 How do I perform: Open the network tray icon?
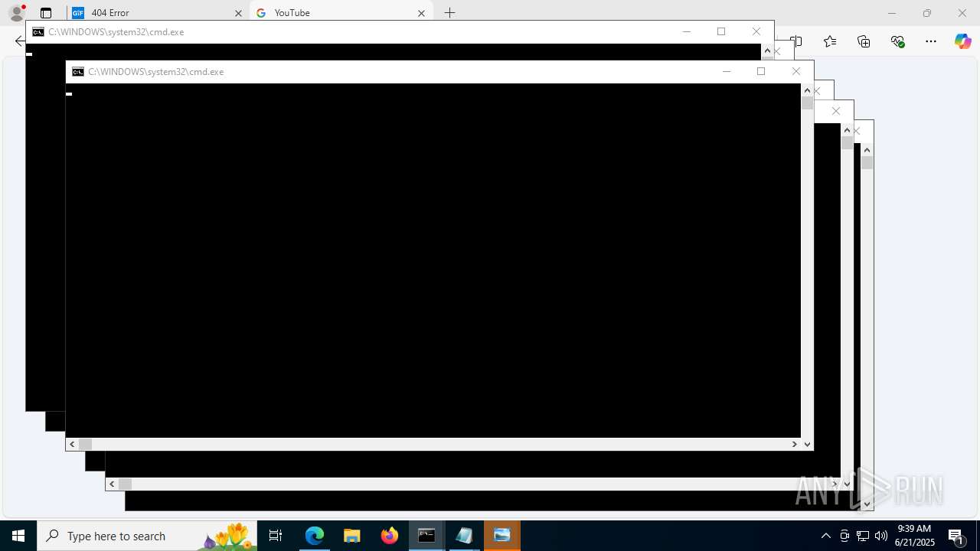pos(863,536)
